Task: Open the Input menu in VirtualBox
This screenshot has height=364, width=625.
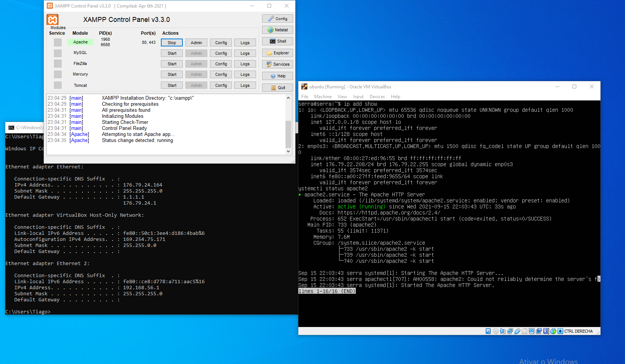Action: point(358,97)
